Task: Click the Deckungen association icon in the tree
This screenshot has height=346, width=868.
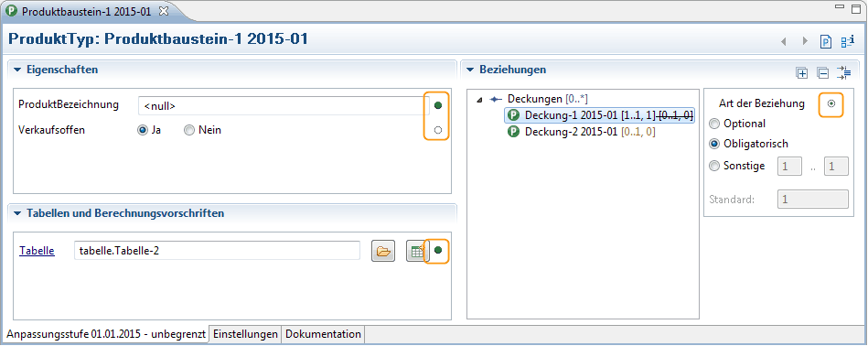Action: click(496, 99)
